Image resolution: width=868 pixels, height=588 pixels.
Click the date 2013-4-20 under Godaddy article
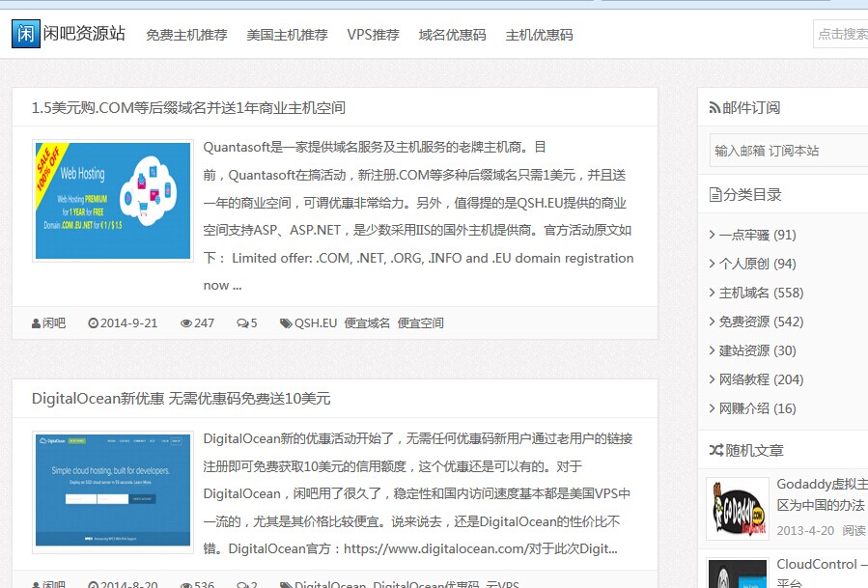pyautogui.click(x=805, y=530)
